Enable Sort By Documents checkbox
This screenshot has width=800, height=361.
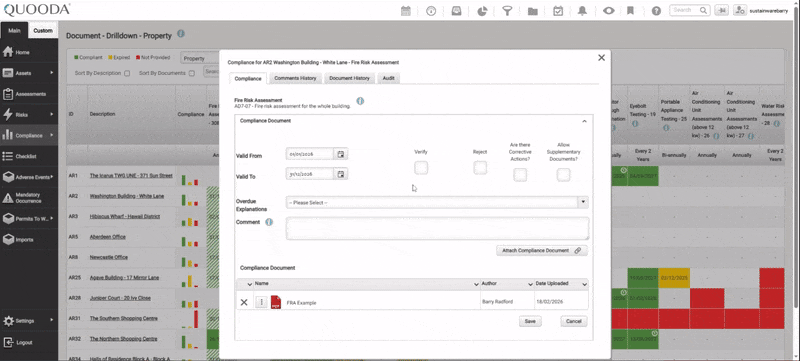[192, 73]
